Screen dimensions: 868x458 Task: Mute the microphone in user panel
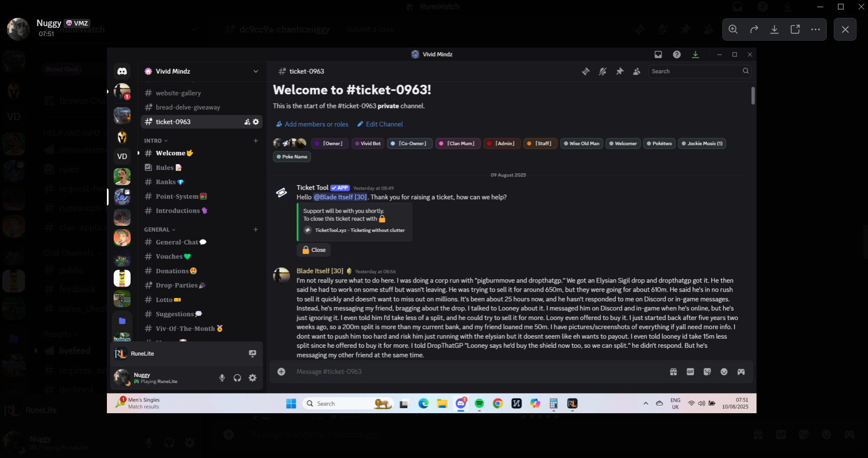(x=222, y=378)
